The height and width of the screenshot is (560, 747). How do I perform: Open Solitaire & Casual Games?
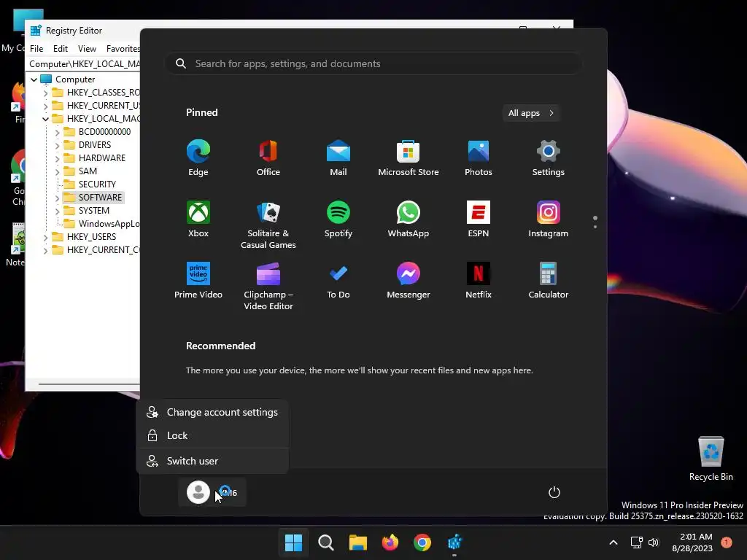pos(268,225)
